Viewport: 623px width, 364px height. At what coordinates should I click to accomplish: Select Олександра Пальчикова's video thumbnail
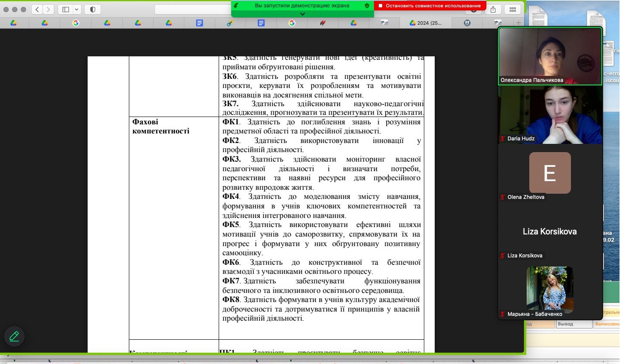[x=550, y=55]
